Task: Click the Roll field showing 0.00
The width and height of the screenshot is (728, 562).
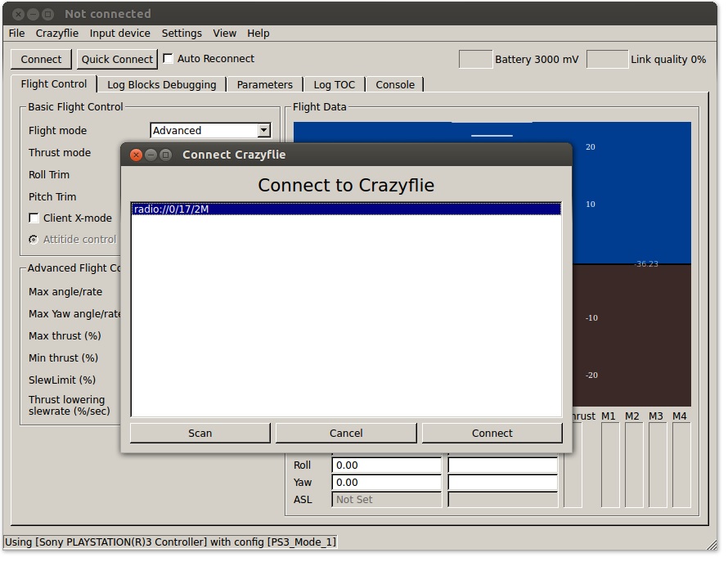Action: (x=386, y=465)
